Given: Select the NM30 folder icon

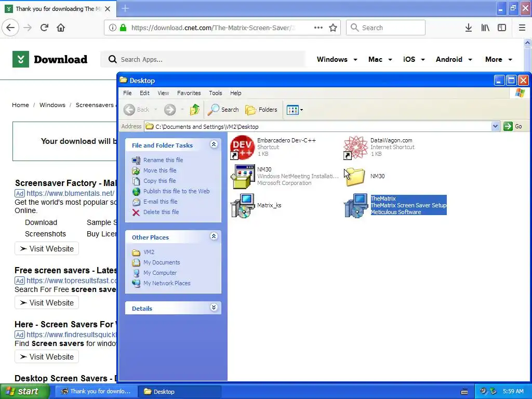Looking at the screenshot, I should [355, 177].
